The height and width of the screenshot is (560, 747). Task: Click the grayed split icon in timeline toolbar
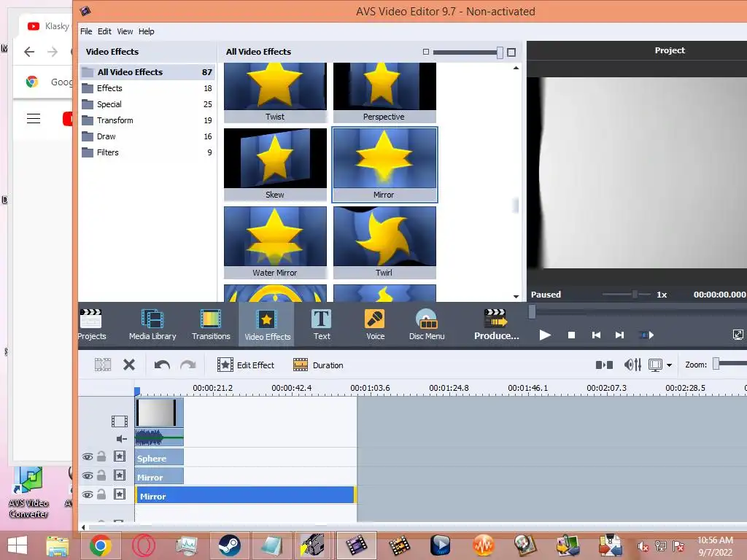coord(103,365)
